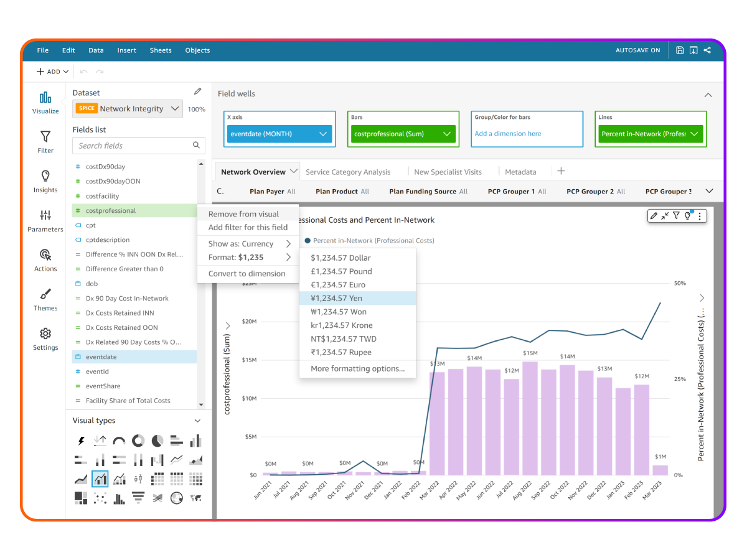The image size is (747, 560).
Task: Collapse the Visual types section
Action: click(x=197, y=421)
